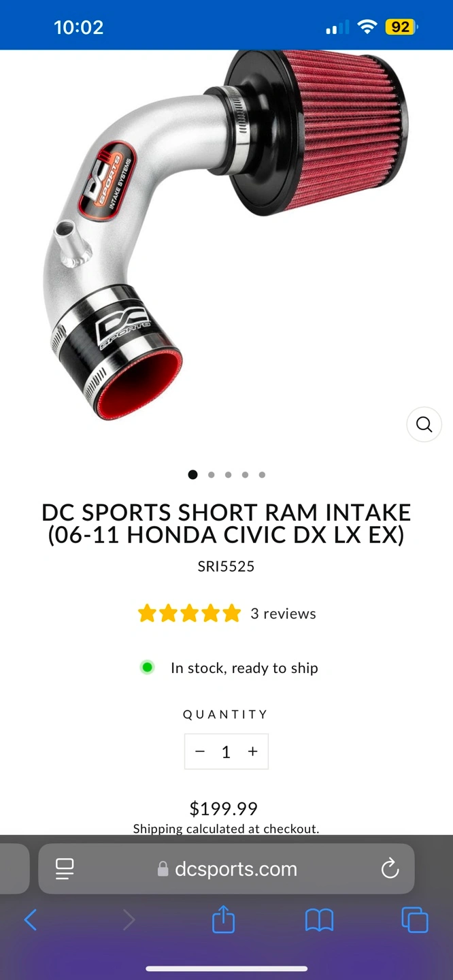Select the fifth image carousel dot

coord(262,475)
